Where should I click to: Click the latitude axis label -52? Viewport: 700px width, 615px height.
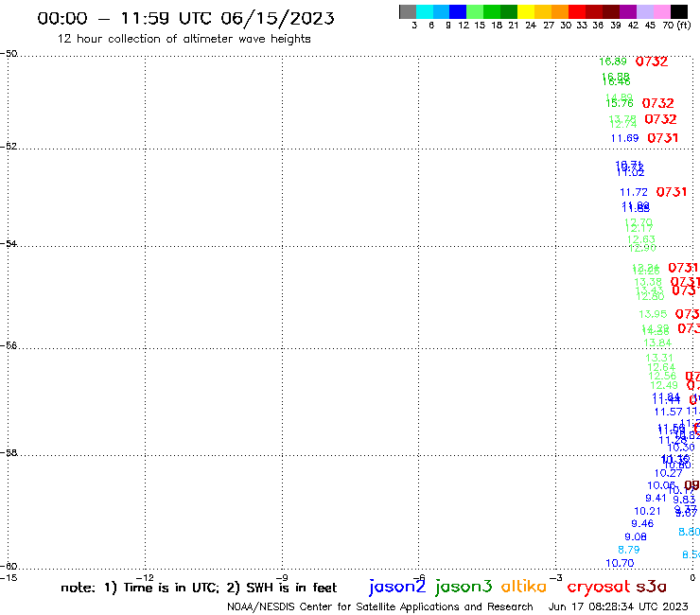click(9, 147)
